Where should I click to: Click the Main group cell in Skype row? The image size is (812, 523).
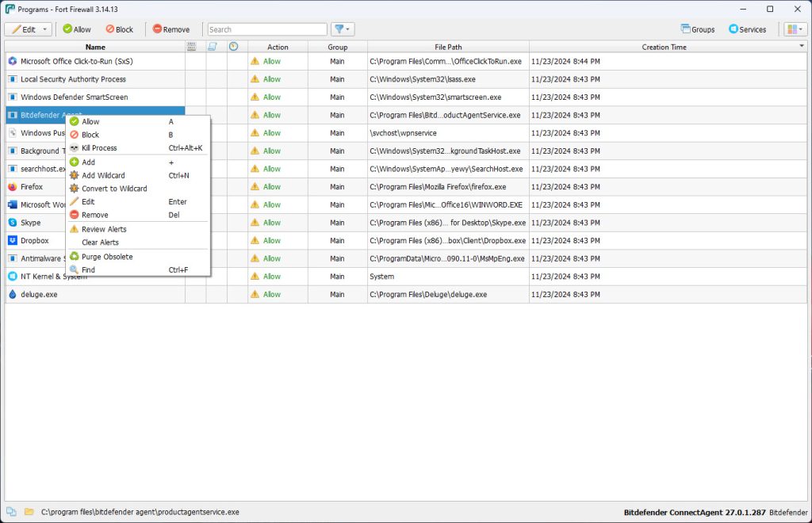click(337, 223)
